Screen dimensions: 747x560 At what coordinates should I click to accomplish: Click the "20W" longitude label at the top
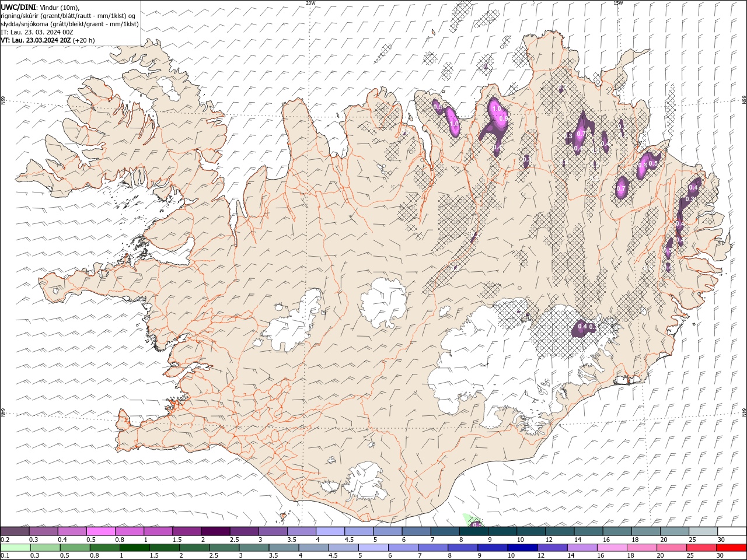coord(310,3)
